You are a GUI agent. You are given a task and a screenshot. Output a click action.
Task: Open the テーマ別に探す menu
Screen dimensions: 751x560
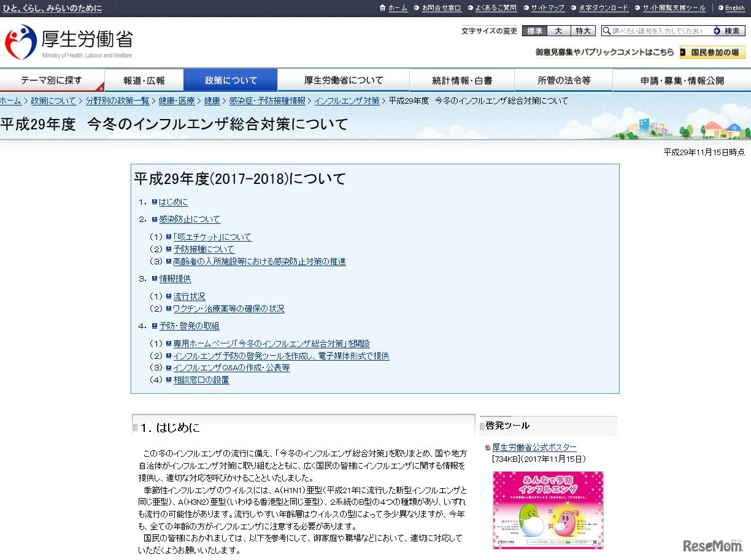click(52, 80)
